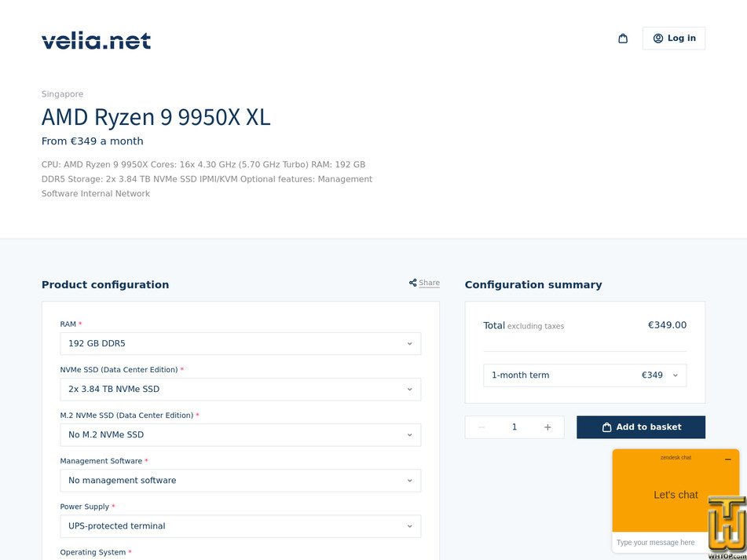This screenshot has width=747, height=560.
Task: Click the velia.net logo
Action: pyautogui.click(x=97, y=41)
